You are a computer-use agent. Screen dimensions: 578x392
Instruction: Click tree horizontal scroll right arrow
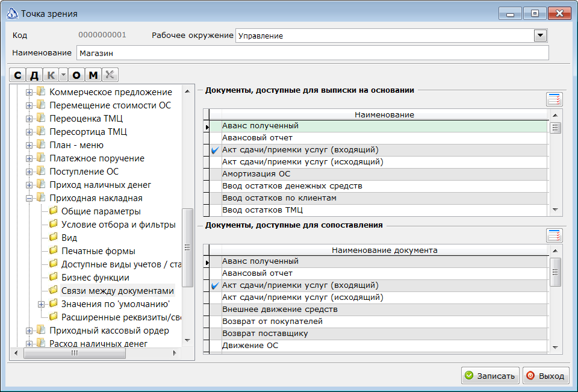pos(175,353)
